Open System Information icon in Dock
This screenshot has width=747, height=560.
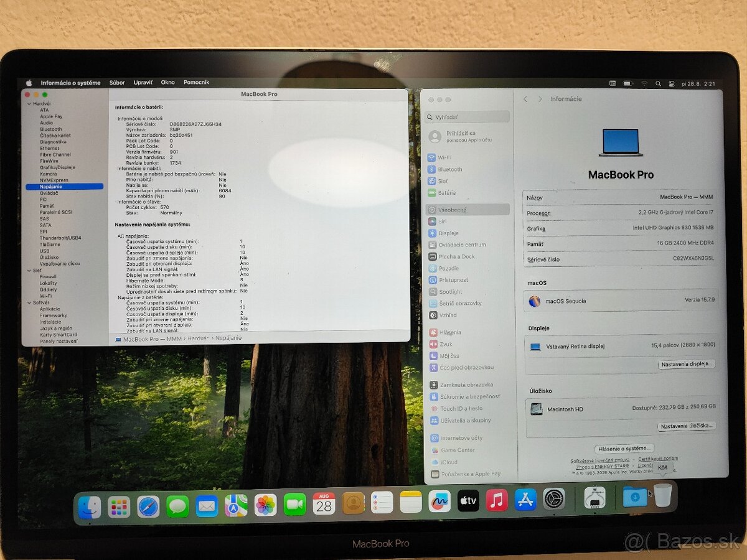594,498
